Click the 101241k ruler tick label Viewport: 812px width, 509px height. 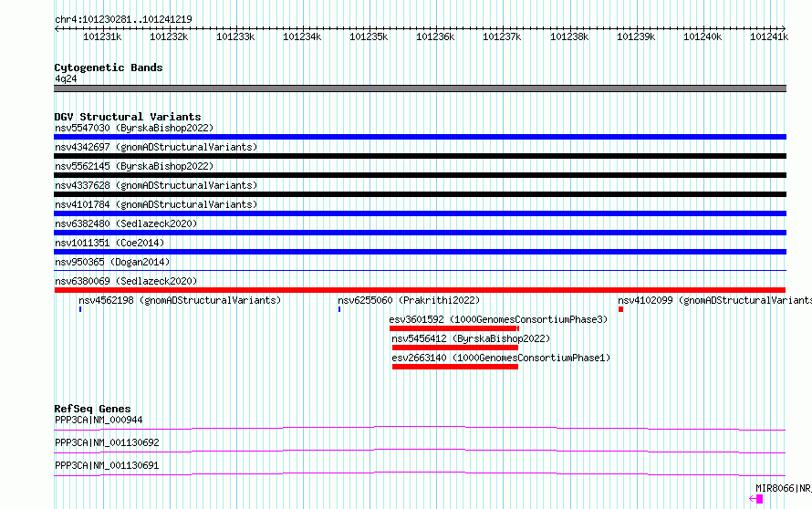[x=769, y=36]
